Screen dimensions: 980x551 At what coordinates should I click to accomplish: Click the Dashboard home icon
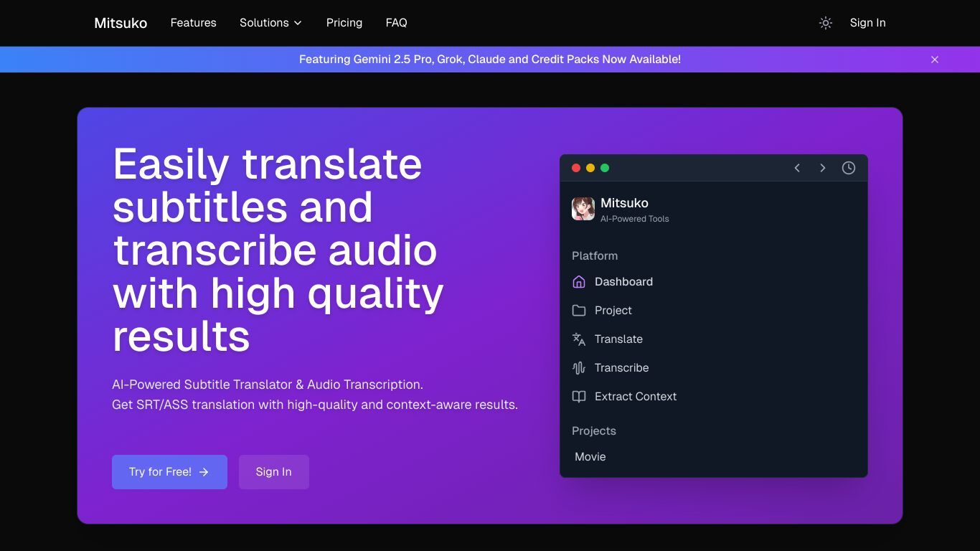point(579,282)
